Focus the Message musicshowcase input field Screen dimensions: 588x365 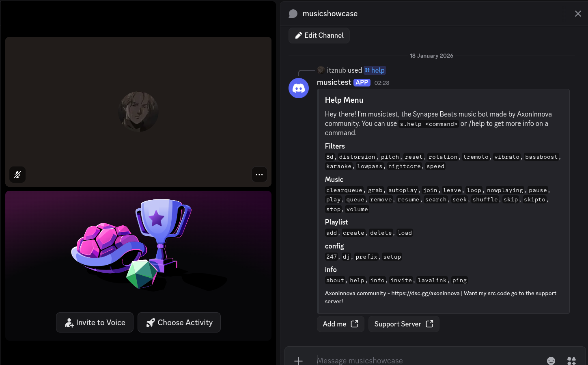click(x=426, y=360)
